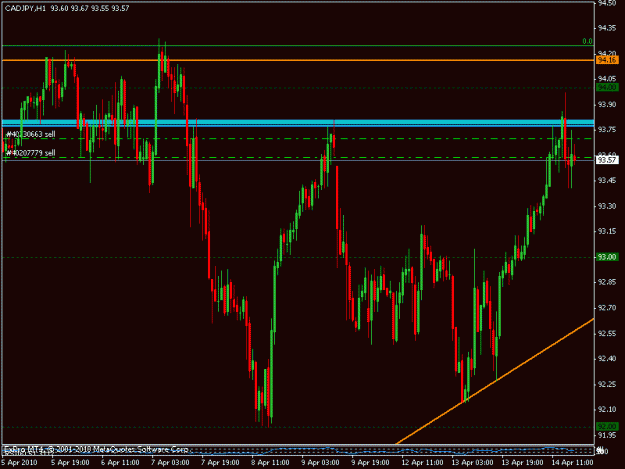This screenshot has height=469, width=625.
Task: Select the 0.0 Fibonacci level label
Action: pos(587,41)
